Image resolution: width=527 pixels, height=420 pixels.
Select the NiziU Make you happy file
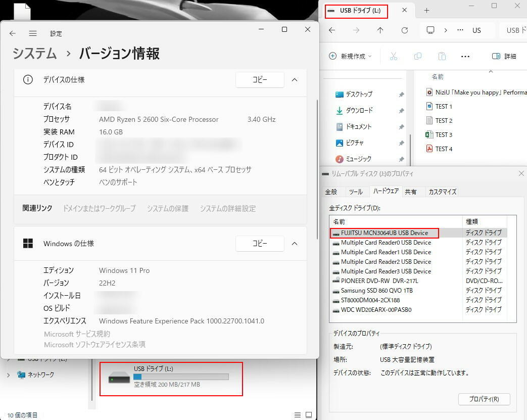click(476, 92)
